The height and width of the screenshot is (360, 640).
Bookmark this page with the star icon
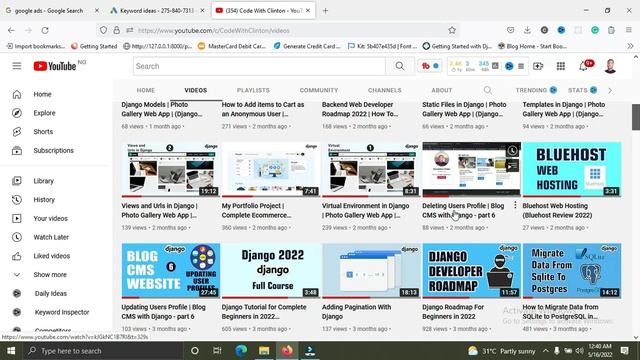tap(452, 30)
